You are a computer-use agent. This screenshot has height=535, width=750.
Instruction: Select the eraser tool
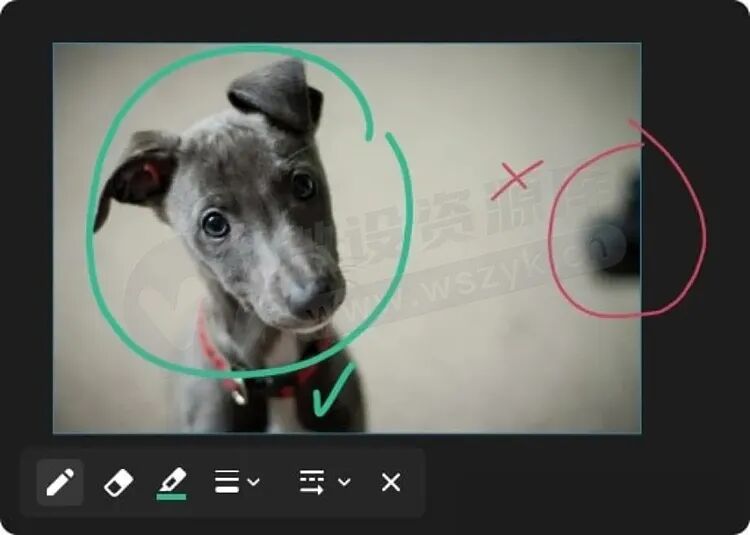click(x=118, y=482)
